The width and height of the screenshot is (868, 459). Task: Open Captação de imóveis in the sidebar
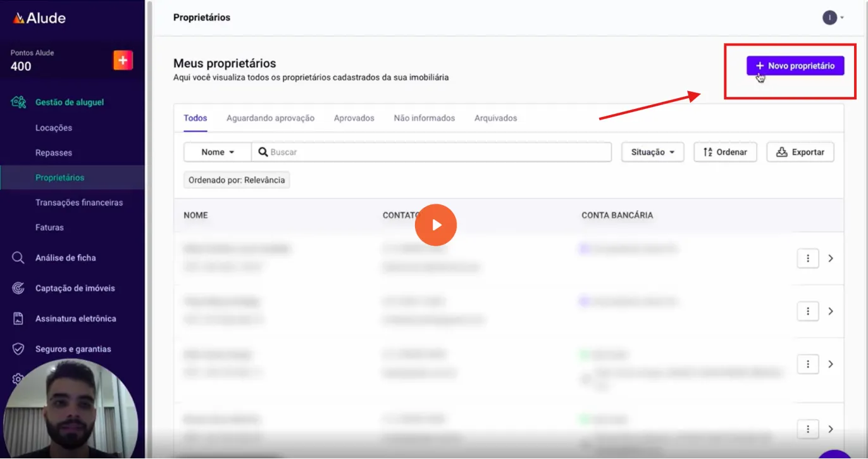(75, 288)
